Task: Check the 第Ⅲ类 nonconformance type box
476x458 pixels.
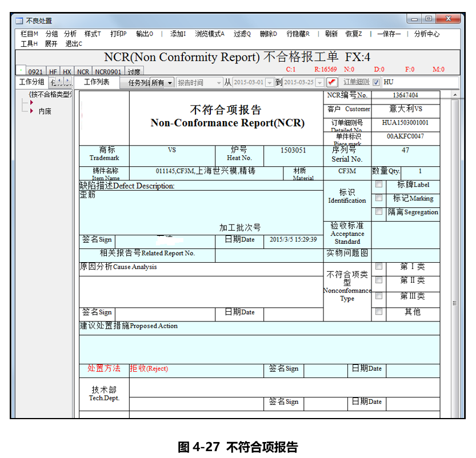Action: click(x=378, y=296)
